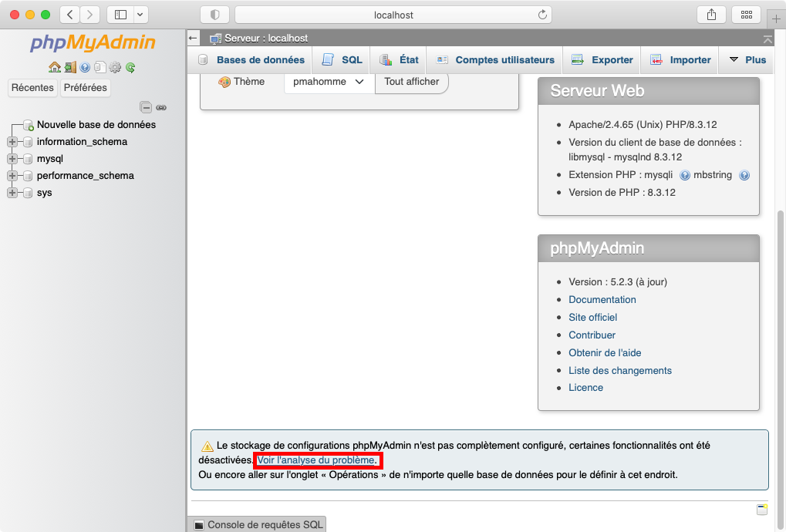The width and height of the screenshot is (786, 532).
Task: Open the Comptes utilisateurs tab
Action: click(x=495, y=60)
